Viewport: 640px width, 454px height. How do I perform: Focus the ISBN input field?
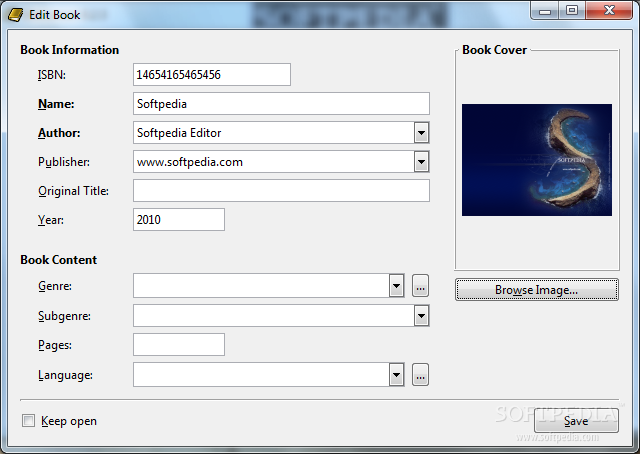click(x=212, y=75)
